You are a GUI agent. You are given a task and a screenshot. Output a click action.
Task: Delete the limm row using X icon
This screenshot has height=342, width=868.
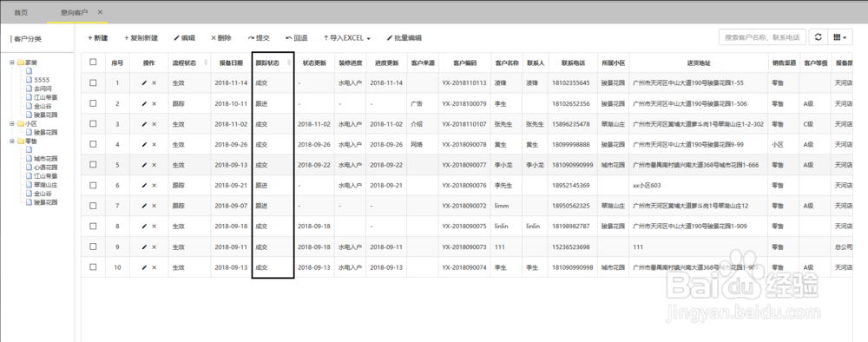click(155, 206)
